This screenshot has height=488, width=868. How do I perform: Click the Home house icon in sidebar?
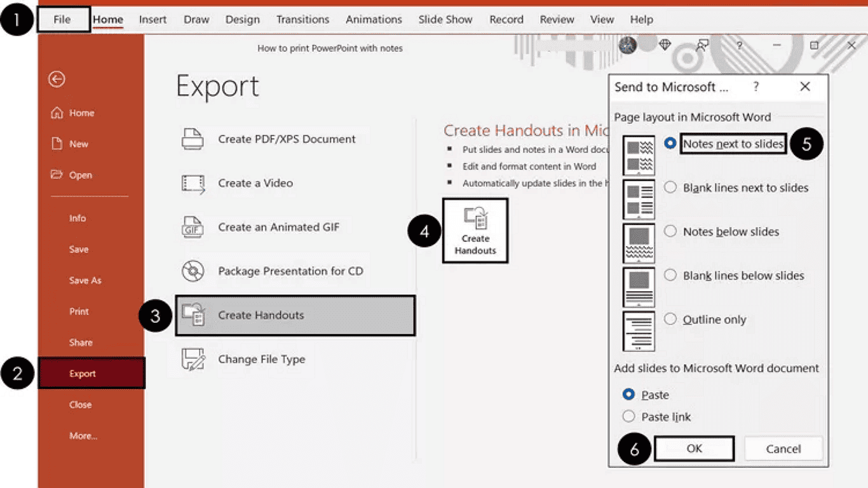57,113
